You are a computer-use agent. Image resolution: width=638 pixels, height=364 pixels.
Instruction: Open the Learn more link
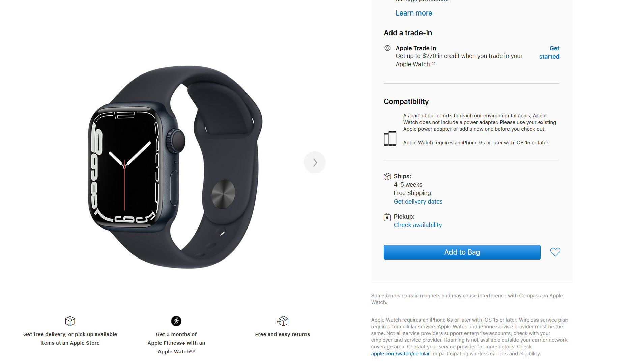(414, 13)
